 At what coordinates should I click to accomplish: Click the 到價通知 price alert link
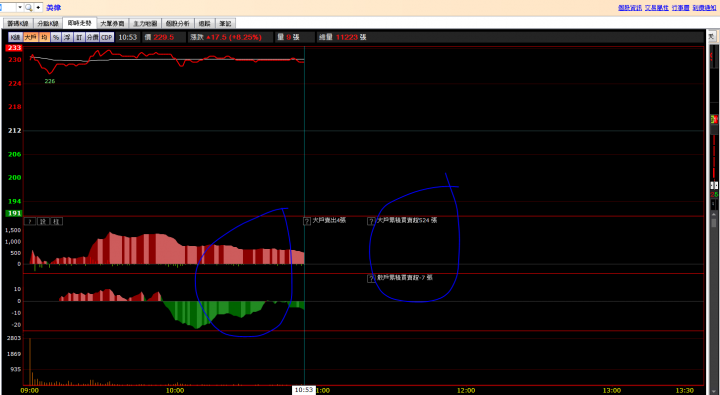[x=705, y=8]
